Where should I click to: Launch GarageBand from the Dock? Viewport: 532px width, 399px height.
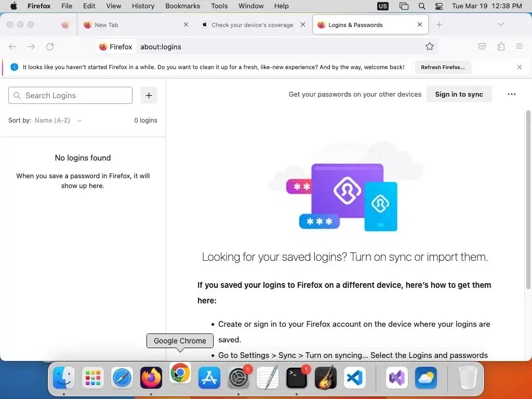325,378
